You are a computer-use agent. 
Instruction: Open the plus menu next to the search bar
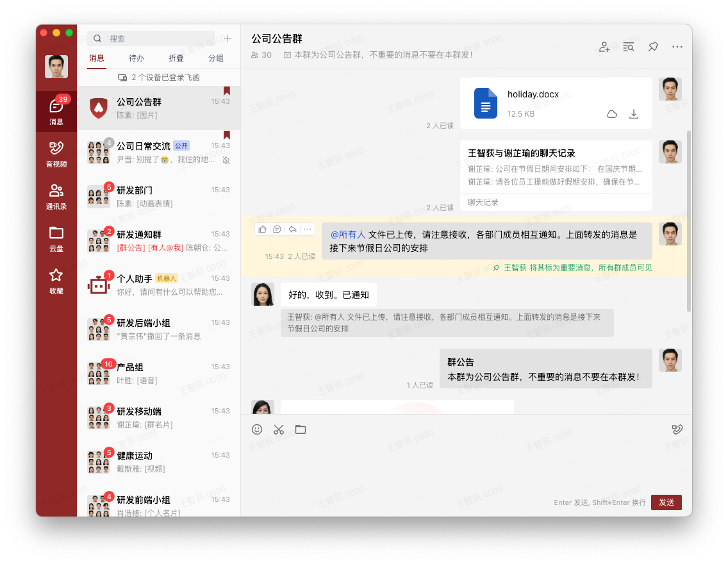227,38
